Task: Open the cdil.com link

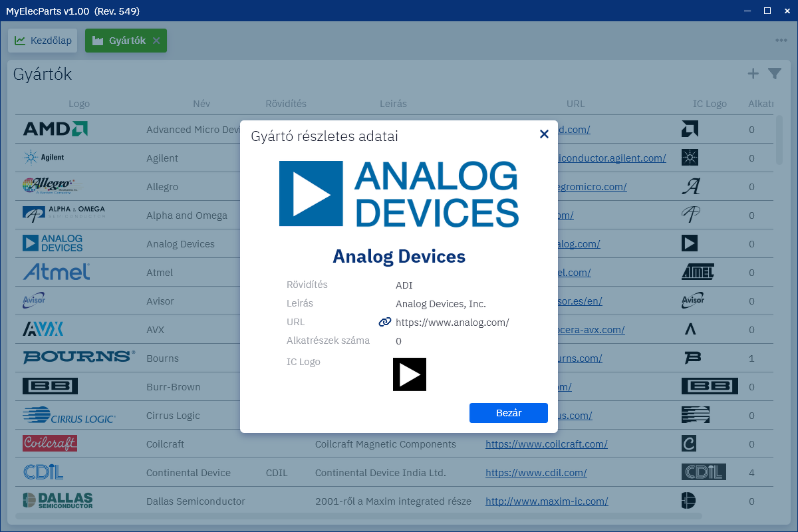Action: point(536,472)
